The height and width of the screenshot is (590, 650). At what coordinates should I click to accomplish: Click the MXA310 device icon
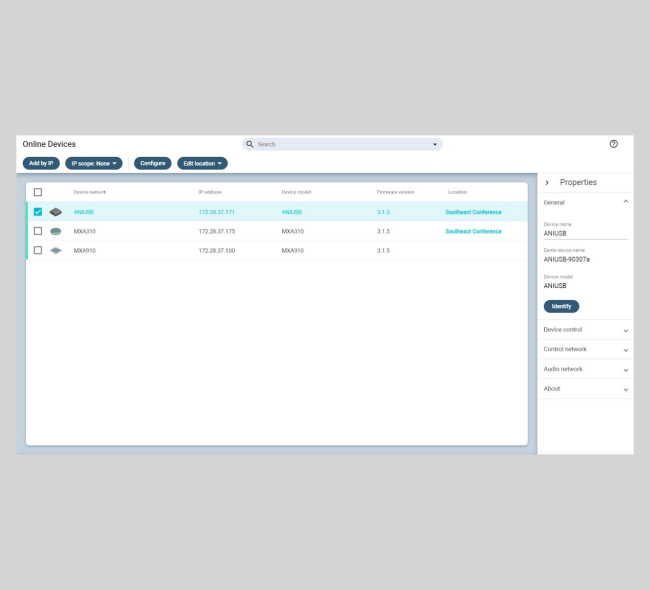click(55, 231)
